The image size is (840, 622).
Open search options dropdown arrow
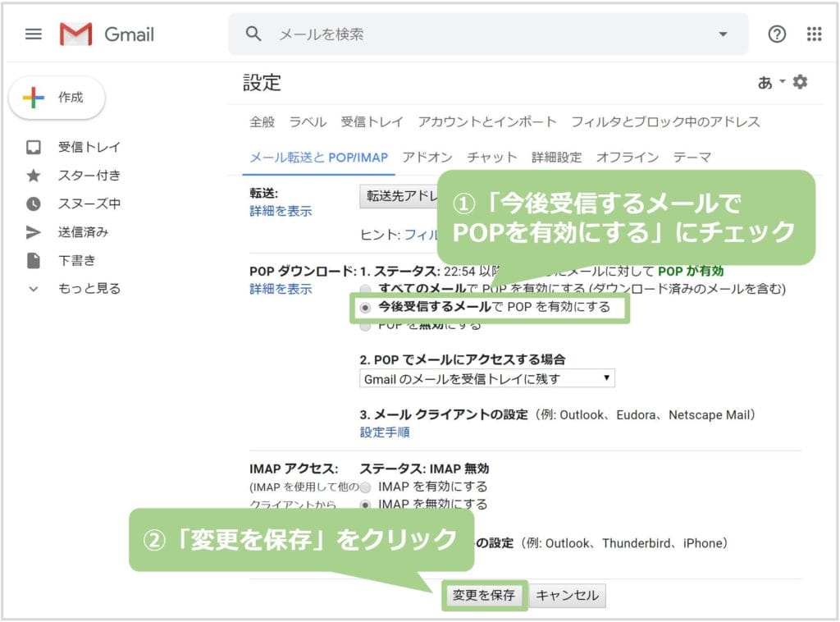pos(723,34)
